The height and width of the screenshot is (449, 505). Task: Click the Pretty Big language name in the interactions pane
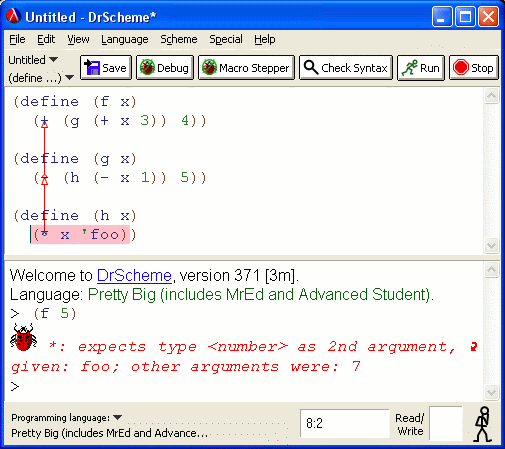pyautogui.click(x=260, y=295)
